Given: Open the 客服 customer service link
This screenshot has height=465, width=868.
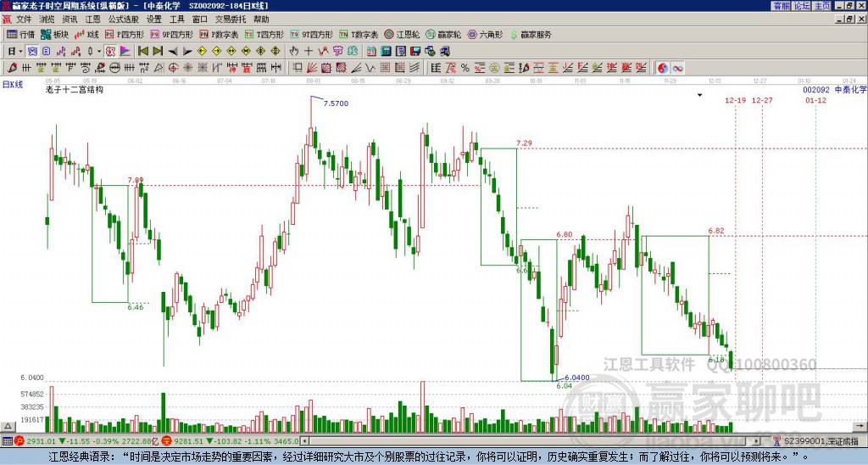Looking at the screenshot, I should (x=781, y=6).
